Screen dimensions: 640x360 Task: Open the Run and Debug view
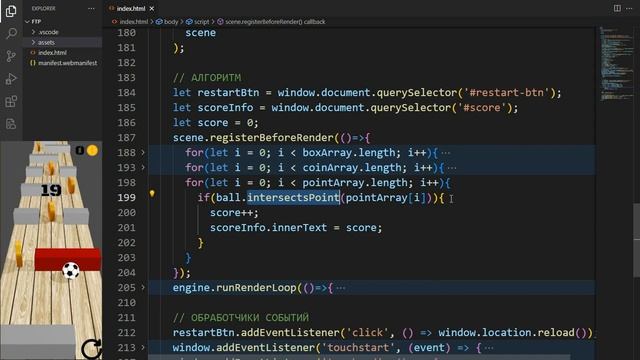coord(11,78)
